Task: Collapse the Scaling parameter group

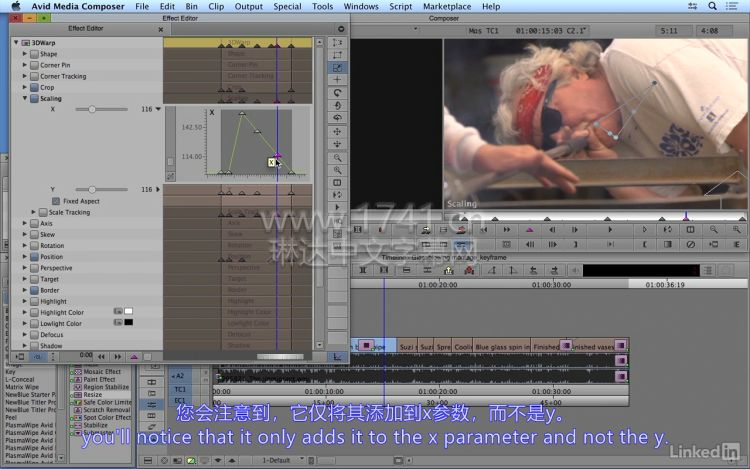Action: pyautogui.click(x=24, y=98)
